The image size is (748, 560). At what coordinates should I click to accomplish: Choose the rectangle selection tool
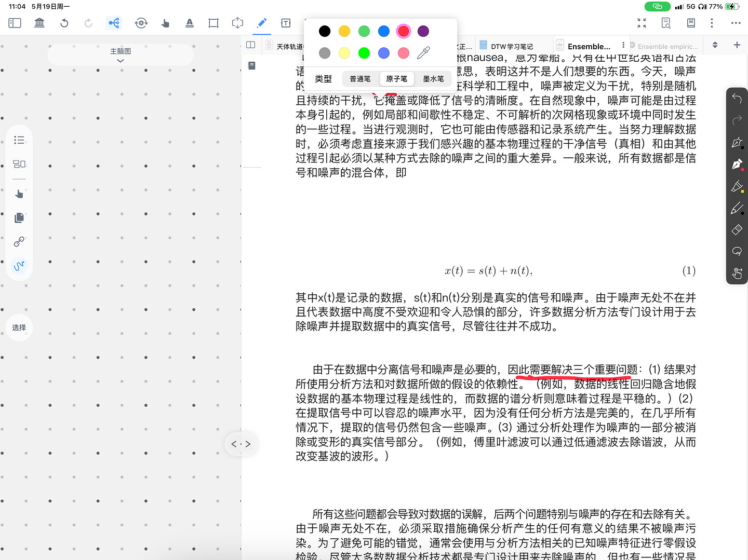pos(213,23)
